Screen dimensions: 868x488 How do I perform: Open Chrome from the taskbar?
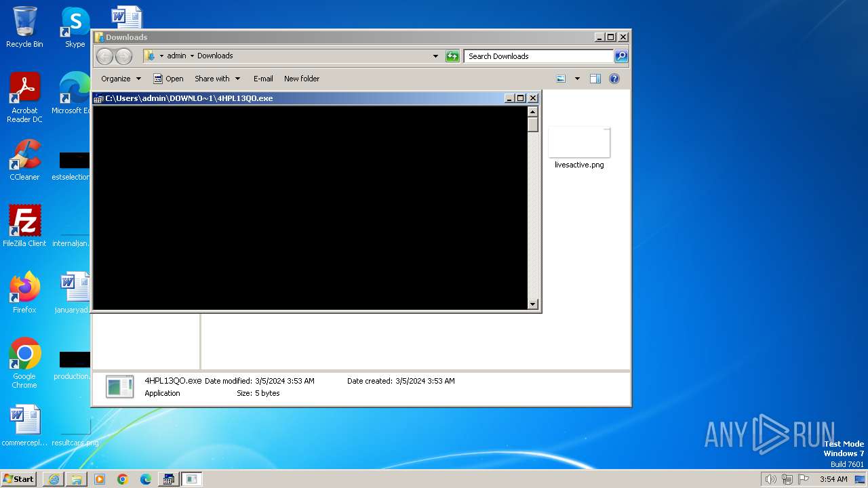pyautogui.click(x=123, y=479)
